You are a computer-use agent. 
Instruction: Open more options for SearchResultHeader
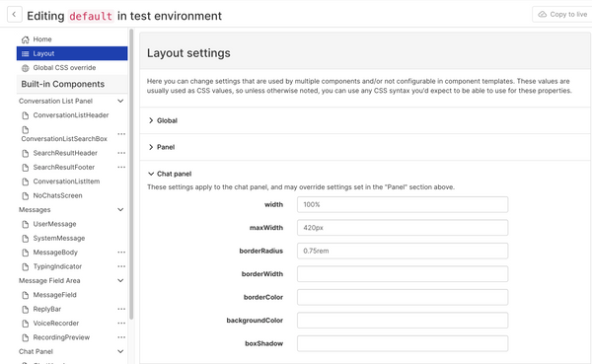click(x=121, y=153)
